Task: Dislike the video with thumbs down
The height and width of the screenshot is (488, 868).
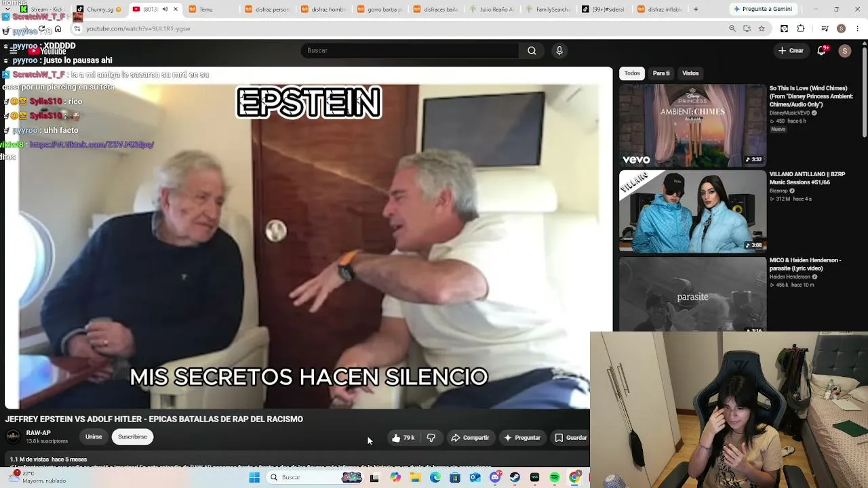Action: (x=431, y=438)
